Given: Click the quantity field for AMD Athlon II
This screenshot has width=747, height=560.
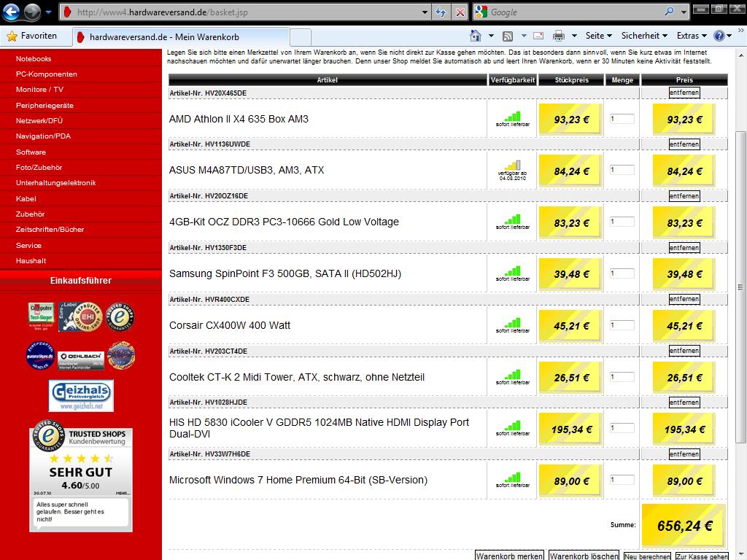Looking at the screenshot, I should (622, 119).
